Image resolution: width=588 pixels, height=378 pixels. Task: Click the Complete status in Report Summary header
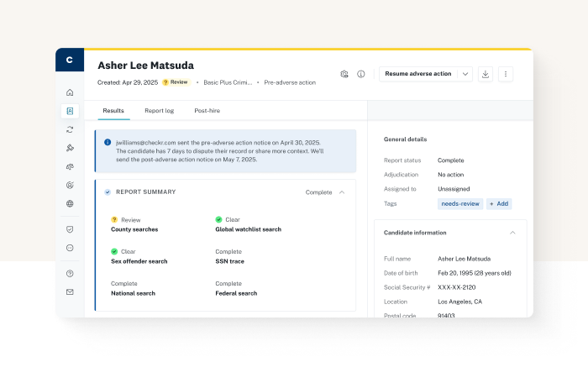[x=318, y=192]
